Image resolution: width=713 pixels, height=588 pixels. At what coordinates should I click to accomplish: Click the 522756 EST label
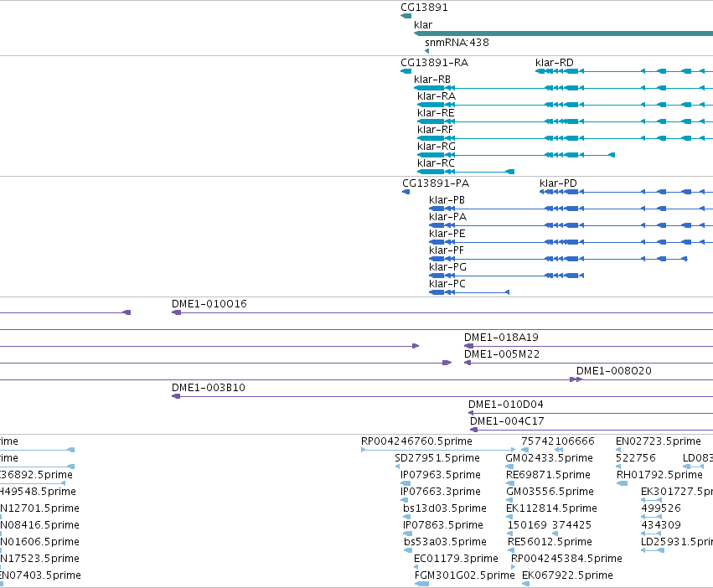point(636,458)
